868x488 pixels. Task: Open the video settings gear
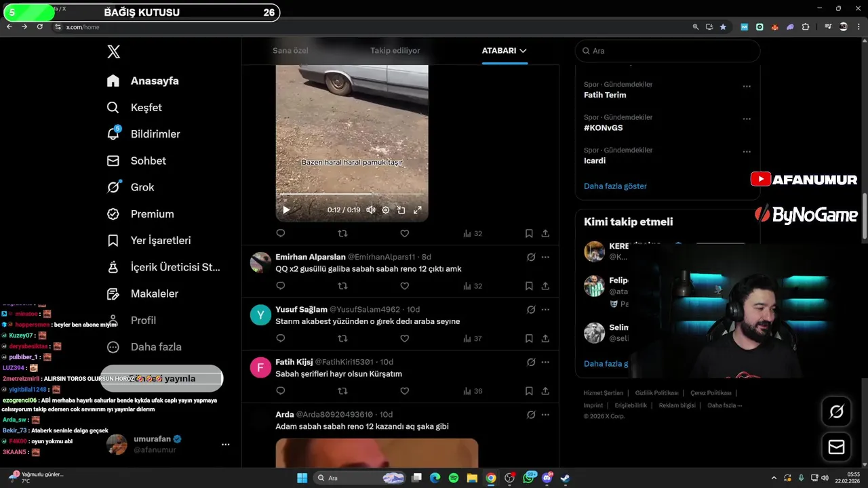[x=386, y=210]
